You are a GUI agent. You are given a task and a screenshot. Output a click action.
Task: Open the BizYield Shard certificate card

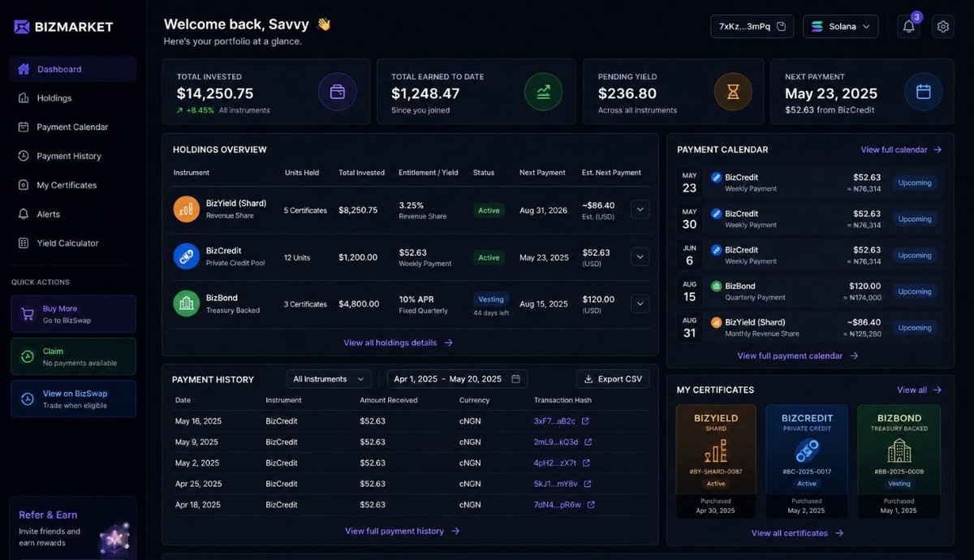tap(716, 461)
